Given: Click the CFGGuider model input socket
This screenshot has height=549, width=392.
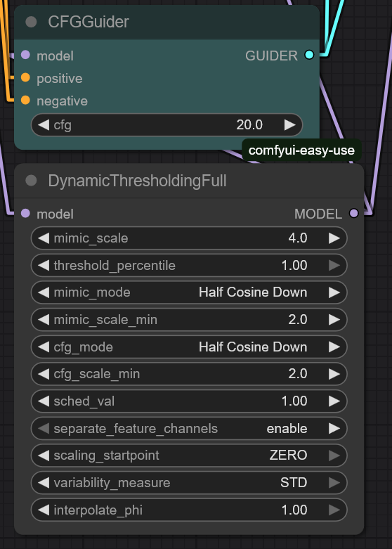Looking at the screenshot, I should click(x=25, y=55).
